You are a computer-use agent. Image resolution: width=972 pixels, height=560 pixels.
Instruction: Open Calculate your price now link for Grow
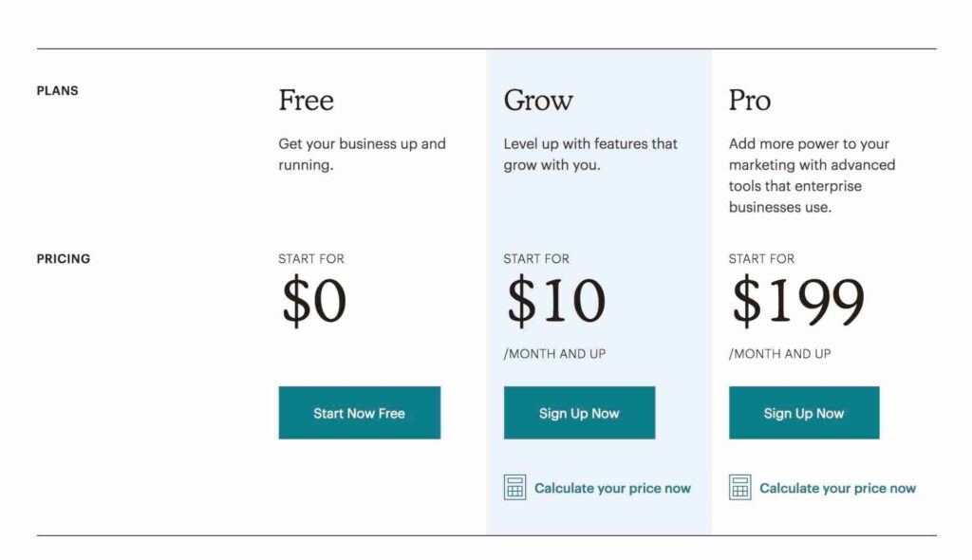click(612, 488)
